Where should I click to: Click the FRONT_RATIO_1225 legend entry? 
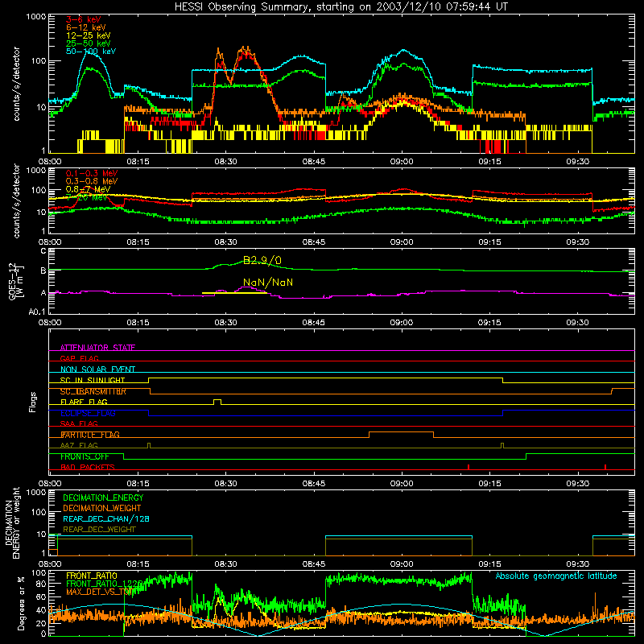[x=105, y=584]
